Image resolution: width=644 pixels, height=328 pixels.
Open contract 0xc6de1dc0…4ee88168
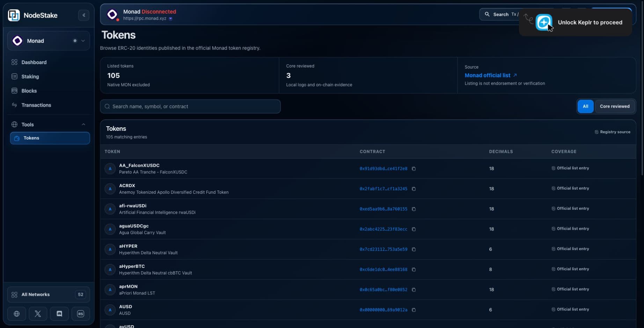[x=383, y=270]
